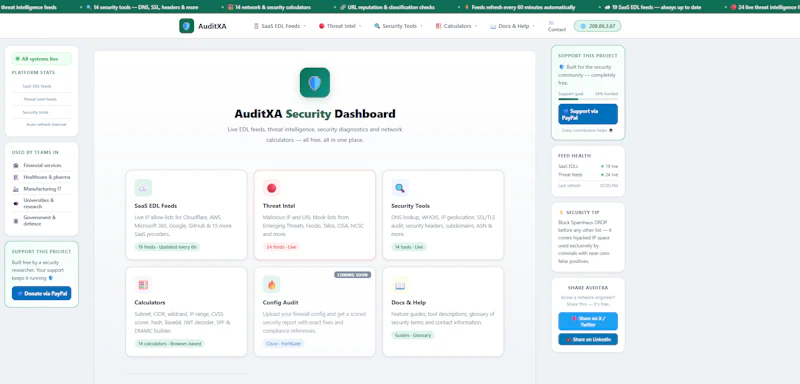Open the Security Tools card title
This screenshot has height=384, width=800.
tap(410, 206)
